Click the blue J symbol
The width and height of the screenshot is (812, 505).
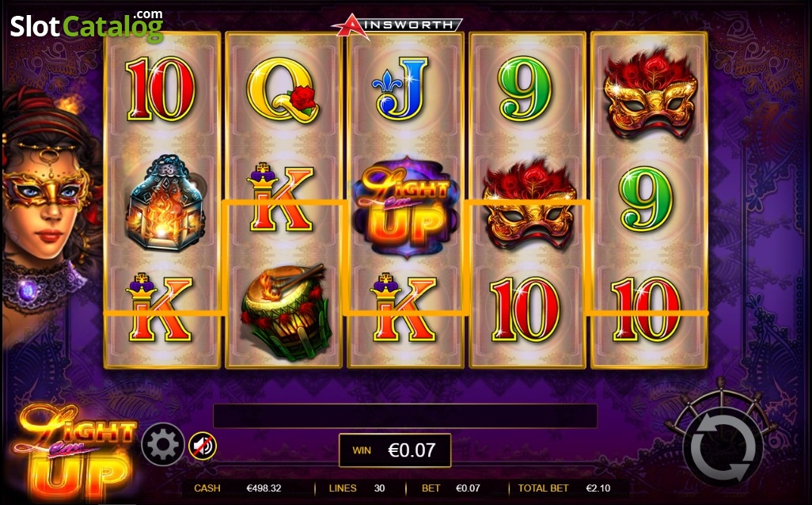tap(400, 88)
